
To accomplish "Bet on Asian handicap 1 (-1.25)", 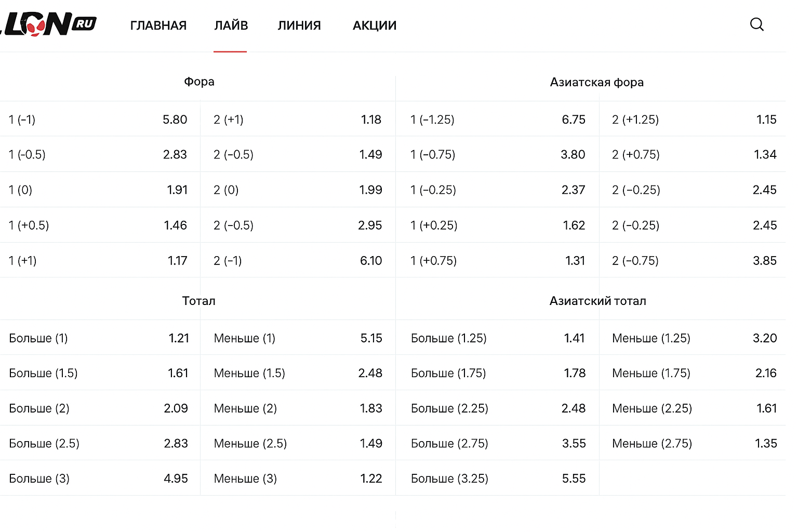I will [497, 119].
